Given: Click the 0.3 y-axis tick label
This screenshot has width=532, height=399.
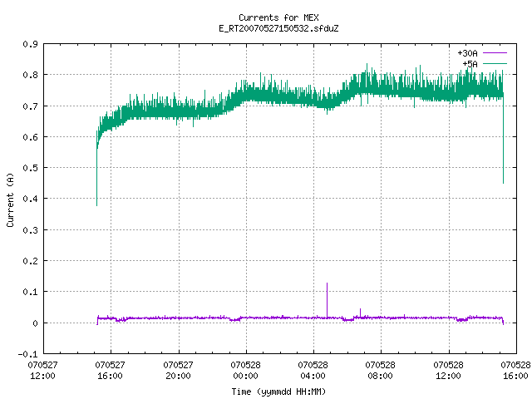Looking at the screenshot, I should (30, 230).
